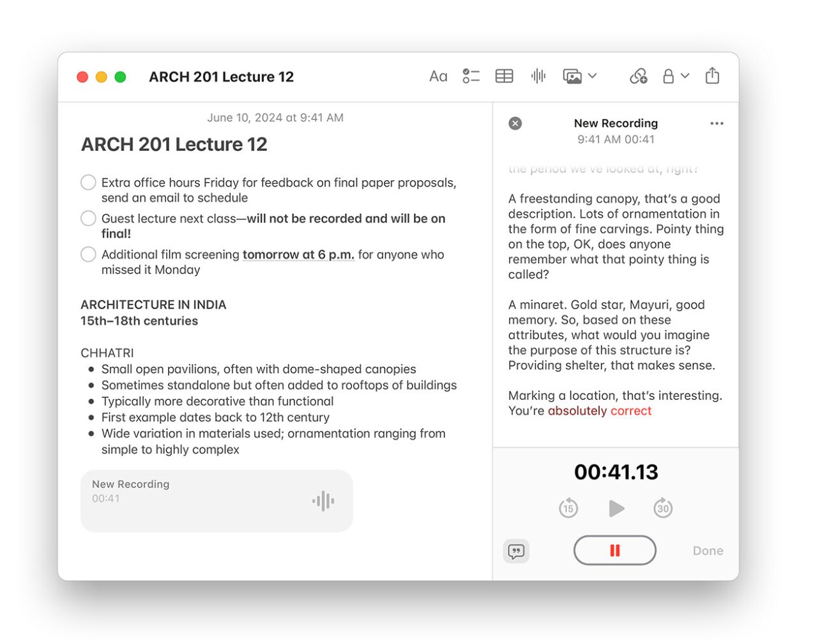Screen dimensions: 829x644
Task: Click the green full-screen window button
Action: pyautogui.click(x=120, y=77)
